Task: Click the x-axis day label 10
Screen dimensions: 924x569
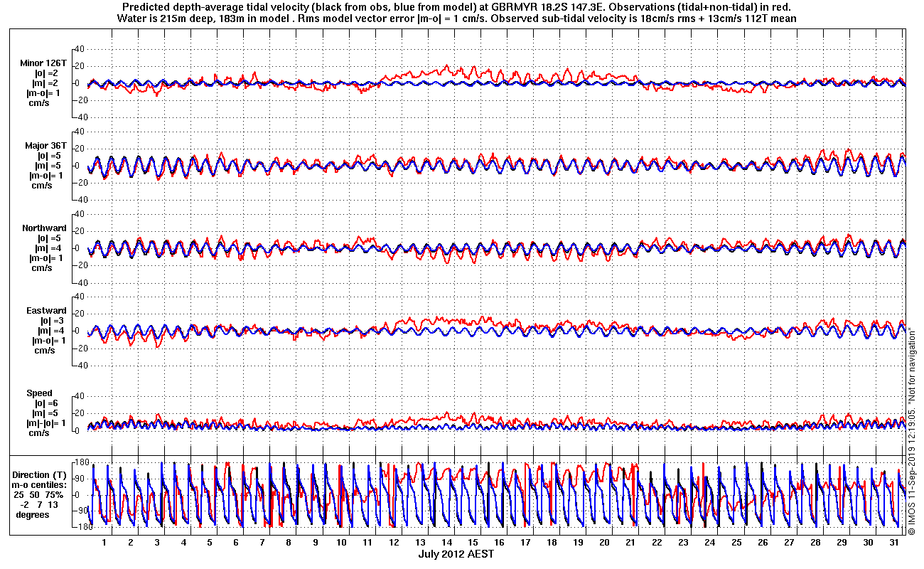Action: 341,543
